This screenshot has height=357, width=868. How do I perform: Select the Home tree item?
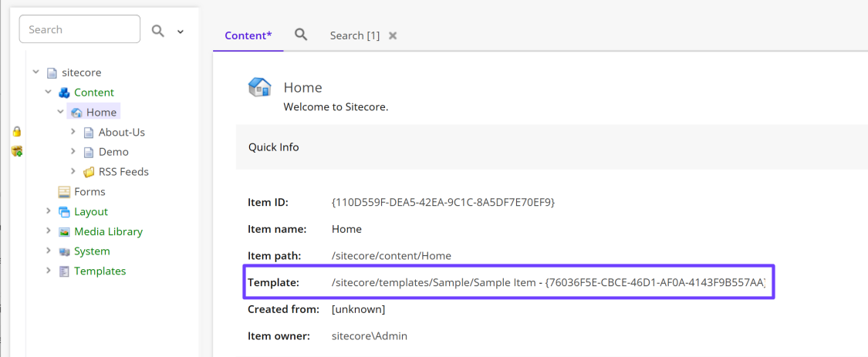click(x=101, y=113)
